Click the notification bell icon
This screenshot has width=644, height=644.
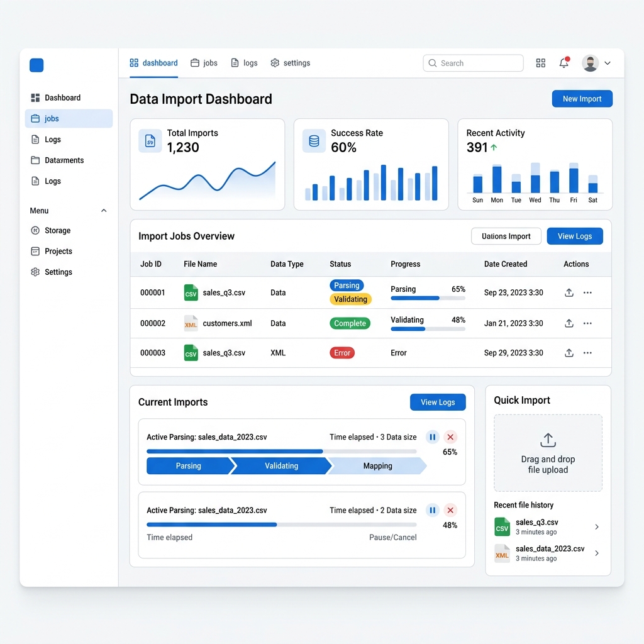pyautogui.click(x=563, y=63)
